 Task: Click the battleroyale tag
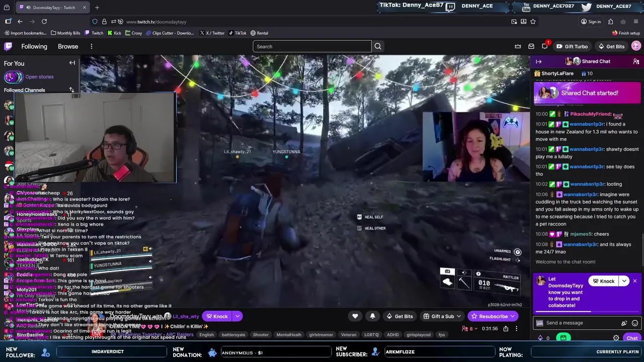click(x=233, y=335)
